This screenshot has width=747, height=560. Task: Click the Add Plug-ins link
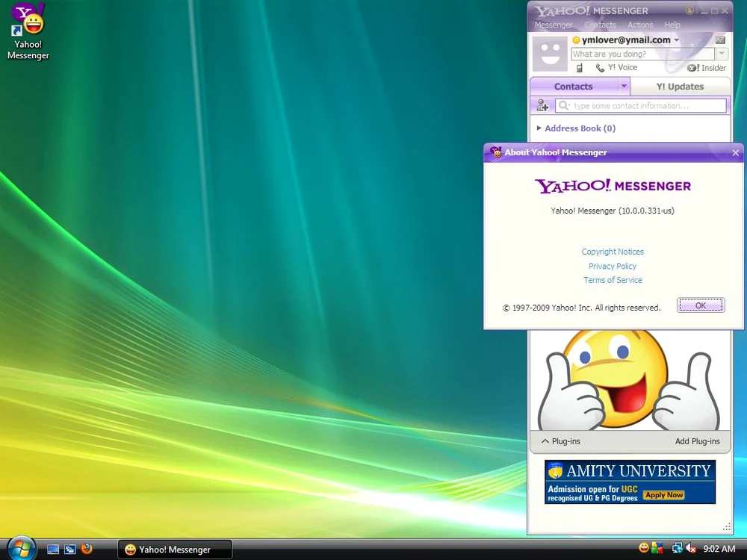point(697,441)
